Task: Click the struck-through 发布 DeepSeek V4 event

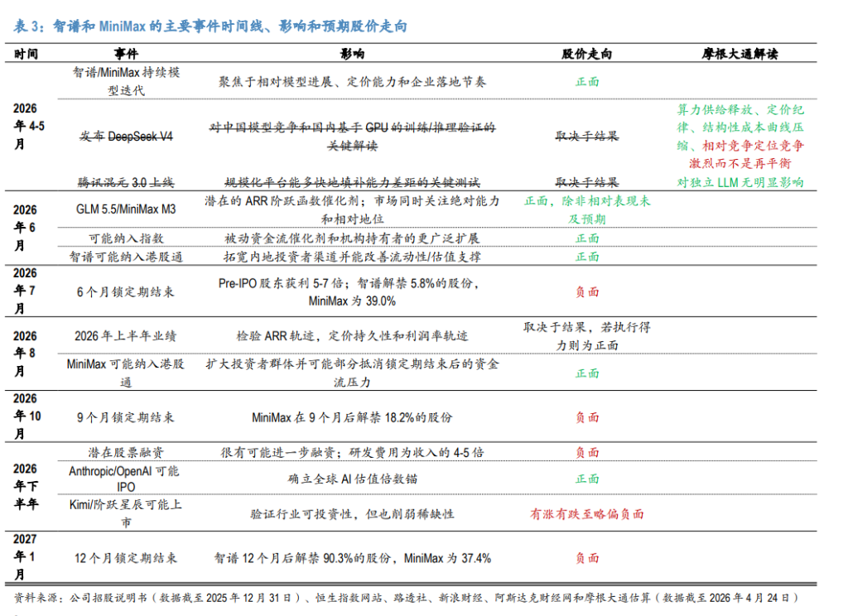Action: 126,137
